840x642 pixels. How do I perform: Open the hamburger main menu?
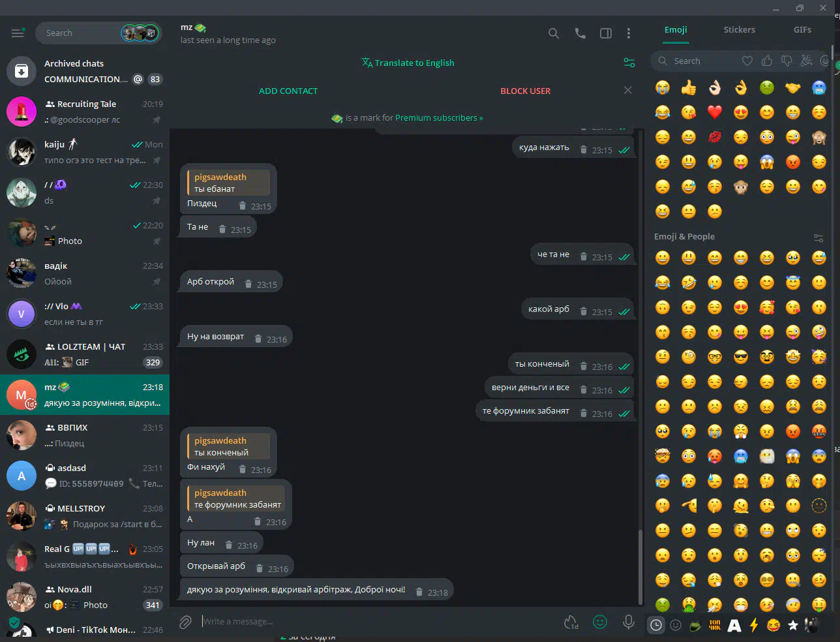click(x=18, y=33)
